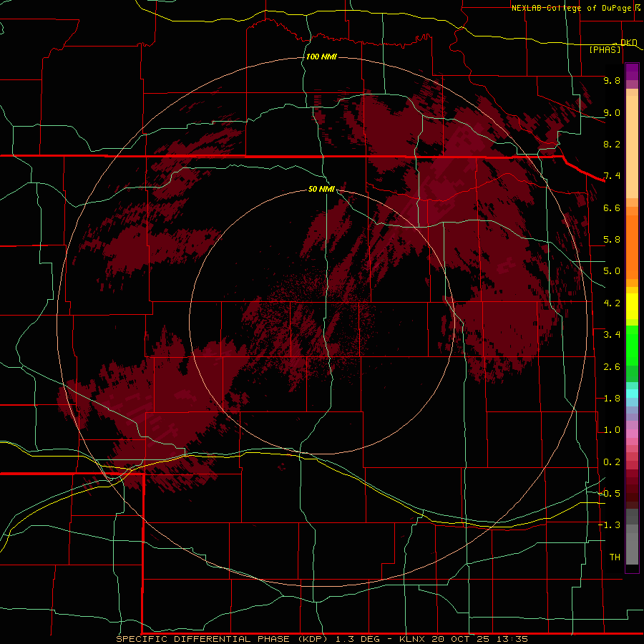Click the 1.3 DEG elevation angle text
Viewport: 644px width, 644px height.
click(358, 639)
